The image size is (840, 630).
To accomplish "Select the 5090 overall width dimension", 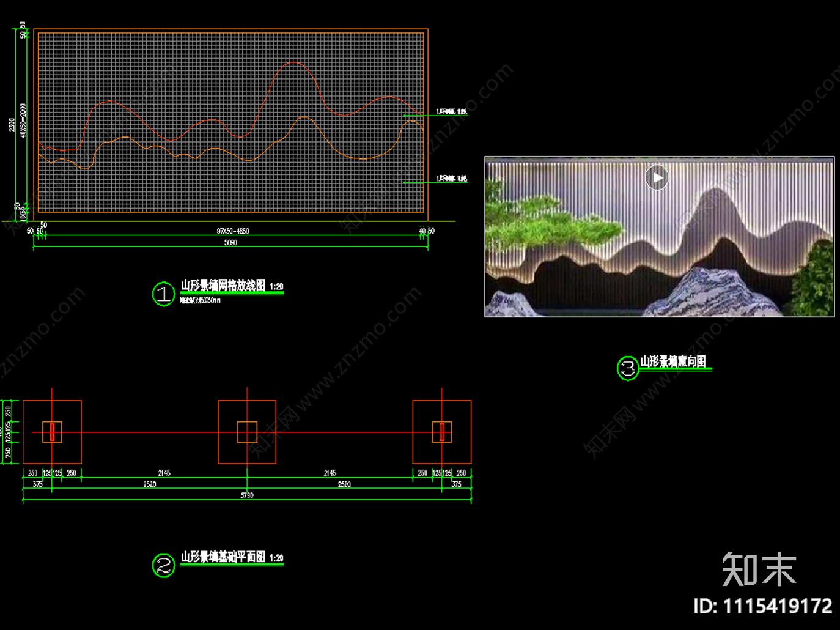I will [x=230, y=243].
